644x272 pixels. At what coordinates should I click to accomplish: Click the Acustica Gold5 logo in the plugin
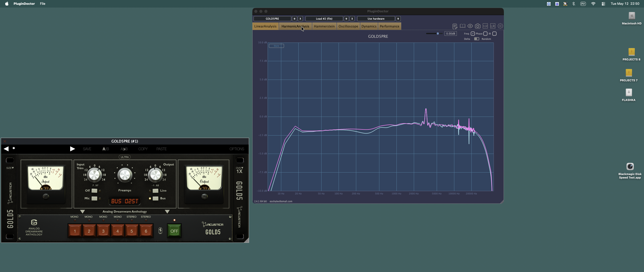click(213, 228)
